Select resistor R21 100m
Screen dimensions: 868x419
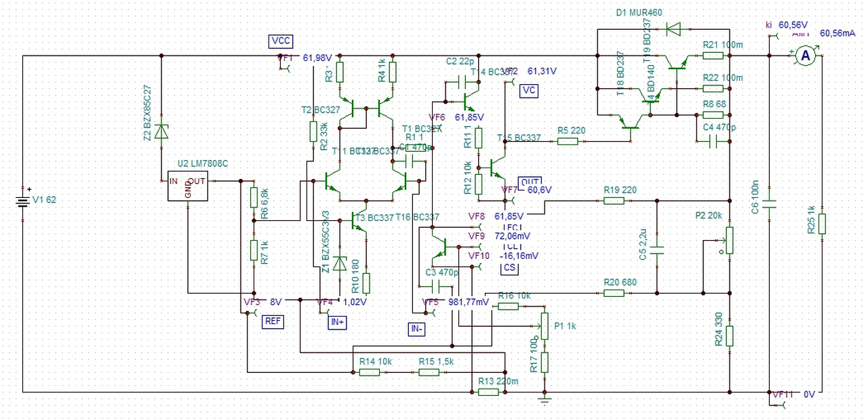click(x=712, y=56)
